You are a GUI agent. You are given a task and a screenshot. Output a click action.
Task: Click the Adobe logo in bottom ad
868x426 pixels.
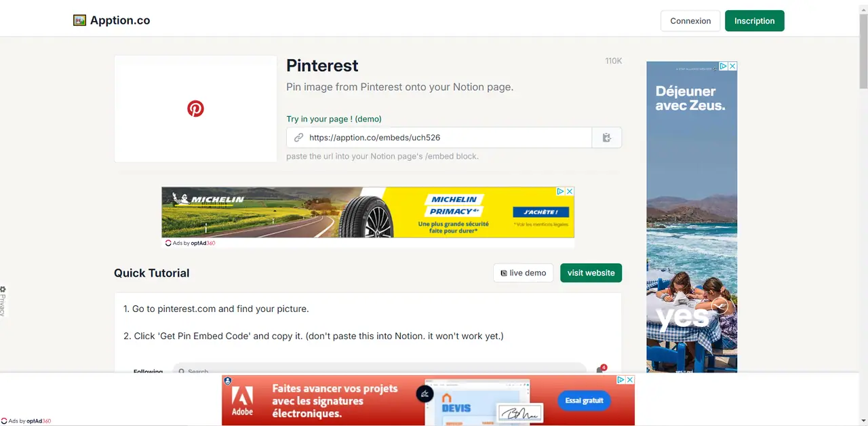(x=242, y=401)
